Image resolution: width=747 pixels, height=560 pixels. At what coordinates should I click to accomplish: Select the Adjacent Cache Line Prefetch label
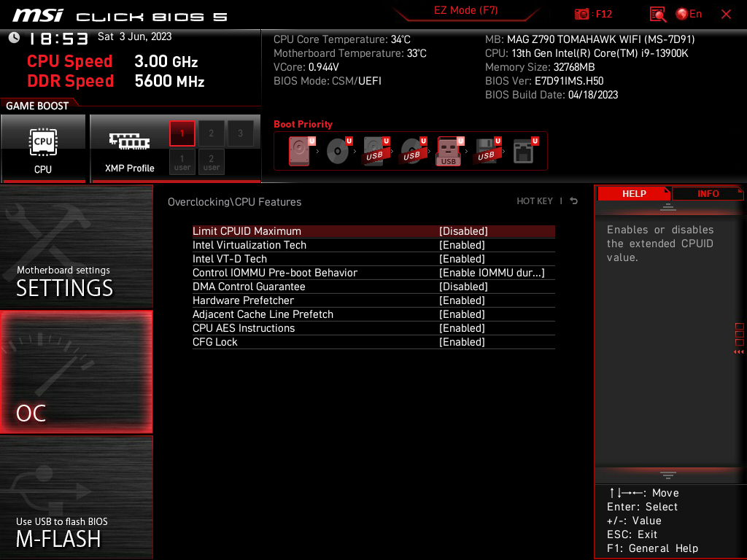[x=263, y=314]
